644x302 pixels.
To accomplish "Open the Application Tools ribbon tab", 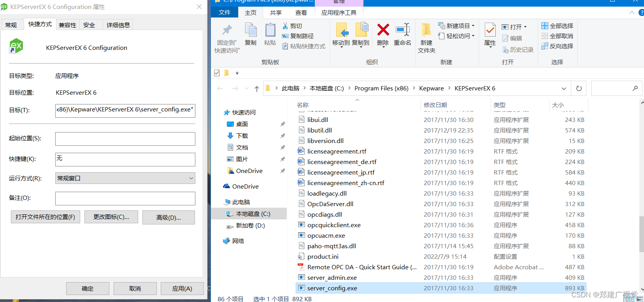I will [x=339, y=12].
